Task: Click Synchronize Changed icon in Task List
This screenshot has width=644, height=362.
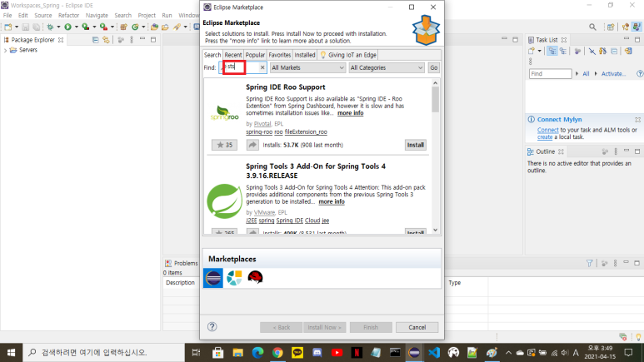Action: pyautogui.click(x=628, y=51)
